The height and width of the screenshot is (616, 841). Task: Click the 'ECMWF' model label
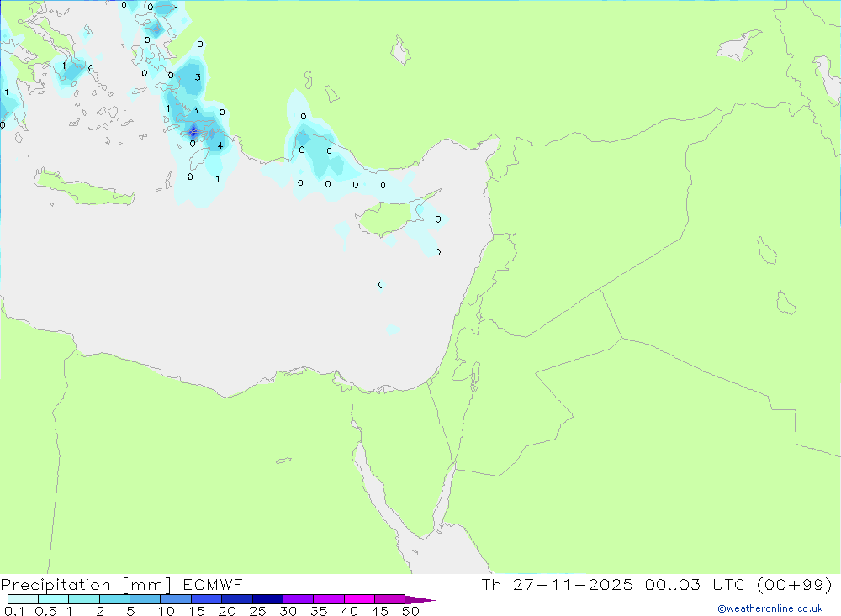pos(213,584)
